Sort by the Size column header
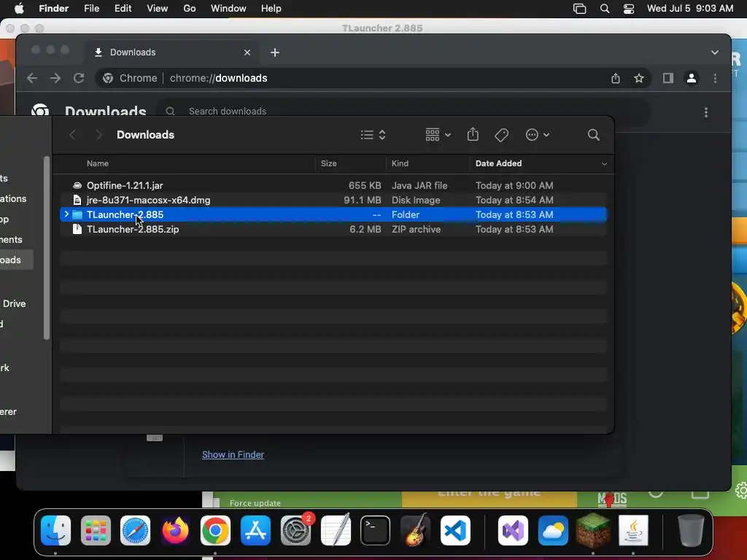Viewport: 747px width, 560px height. tap(329, 163)
